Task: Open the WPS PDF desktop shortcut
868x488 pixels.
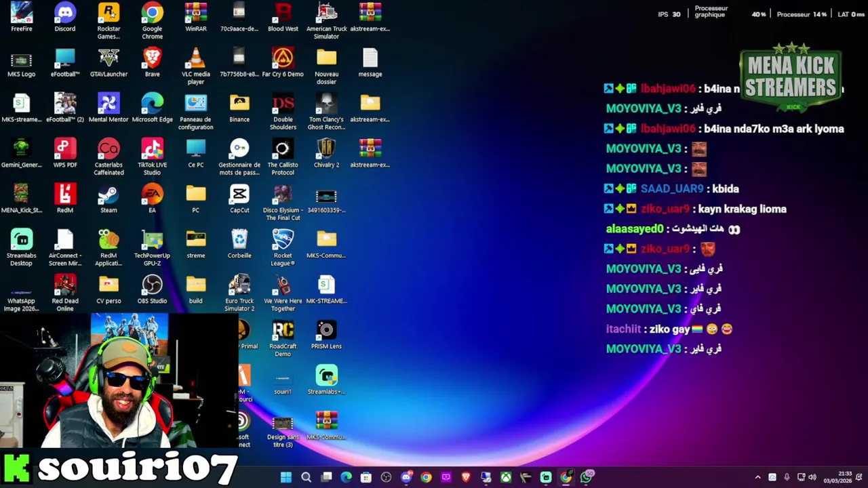Action: point(65,153)
